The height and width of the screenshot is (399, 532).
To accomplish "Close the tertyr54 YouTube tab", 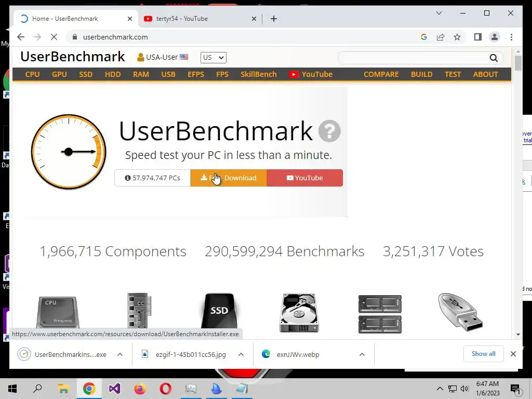I will pos(254,19).
